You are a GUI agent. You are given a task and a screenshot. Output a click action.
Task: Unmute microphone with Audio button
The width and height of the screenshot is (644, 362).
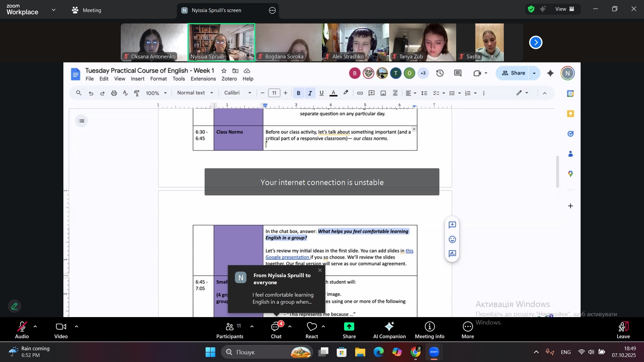(22, 329)
